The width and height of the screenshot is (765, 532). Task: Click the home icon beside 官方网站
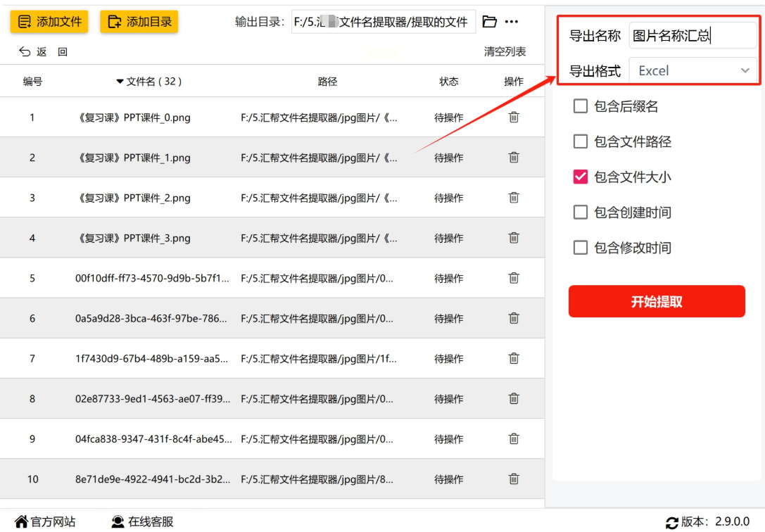coord(21,521)
